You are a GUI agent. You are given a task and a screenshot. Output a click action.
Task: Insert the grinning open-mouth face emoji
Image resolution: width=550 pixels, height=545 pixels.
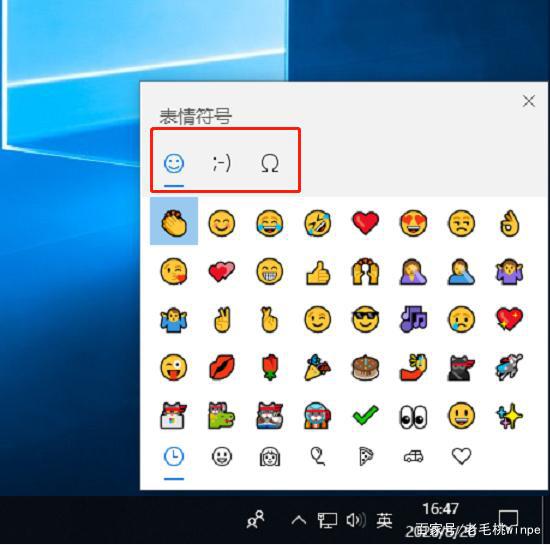coord(462,416)
